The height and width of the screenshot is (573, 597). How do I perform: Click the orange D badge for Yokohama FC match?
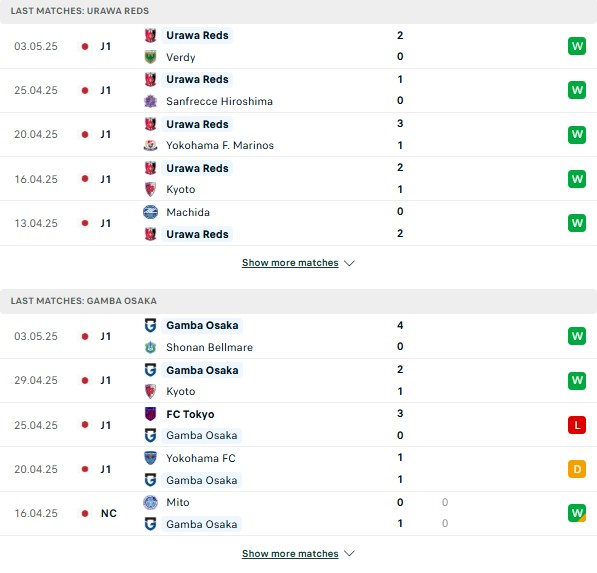[577, 469]
